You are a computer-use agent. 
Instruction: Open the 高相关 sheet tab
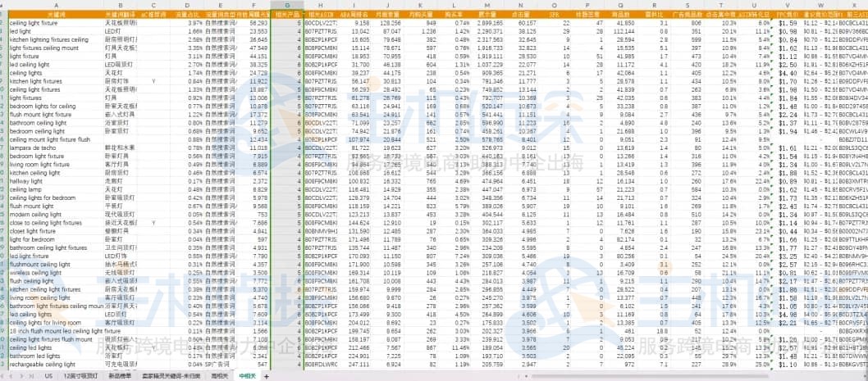pyautogui.click(x=219, y=377)
